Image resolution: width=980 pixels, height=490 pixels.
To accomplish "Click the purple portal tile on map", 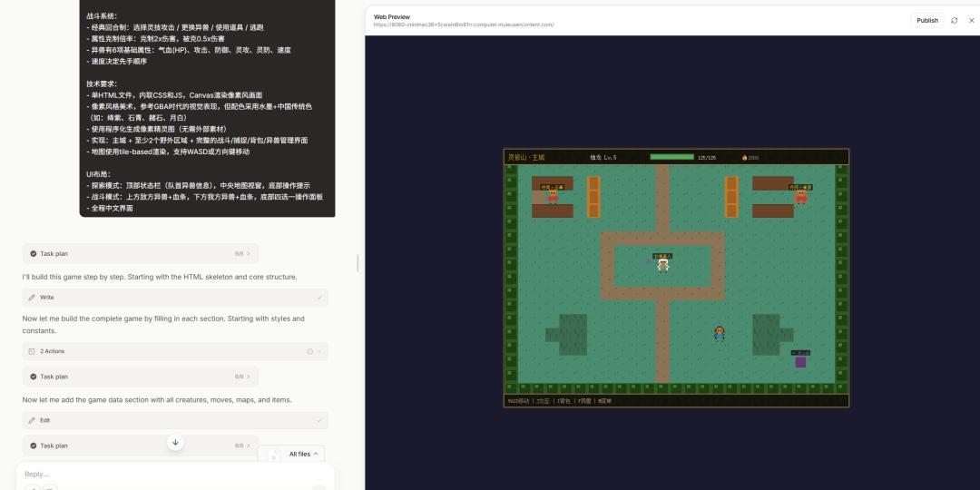I will (800, 361).
